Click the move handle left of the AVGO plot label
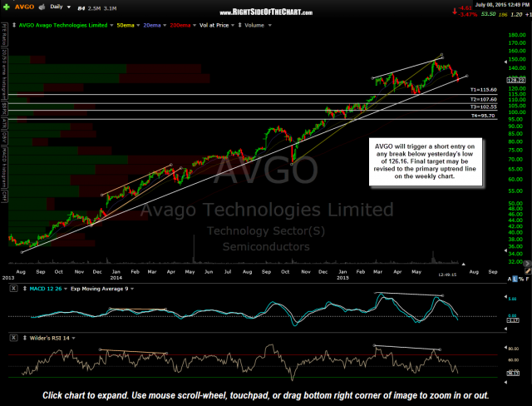This screenshot has width=532, height=406. (14, 26)
